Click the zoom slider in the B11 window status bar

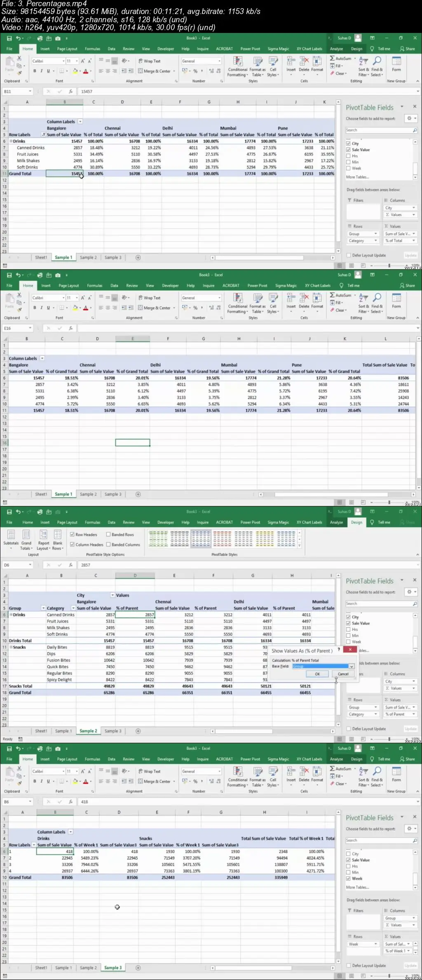389,266
